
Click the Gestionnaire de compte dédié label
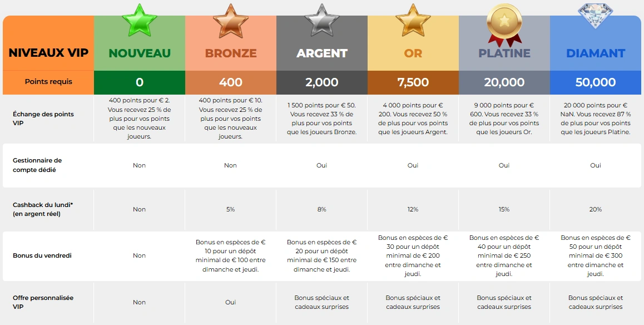point(37,165)
